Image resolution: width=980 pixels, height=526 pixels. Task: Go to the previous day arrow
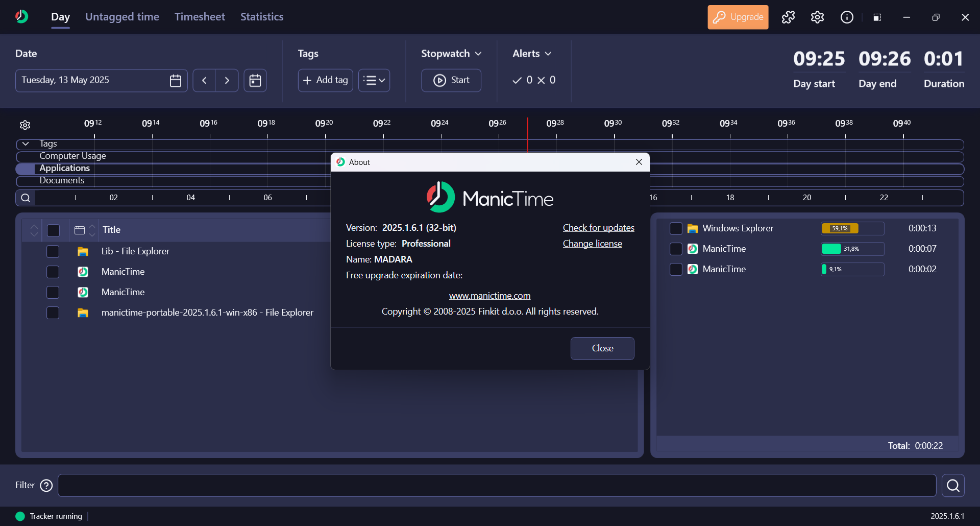point(204,81)
